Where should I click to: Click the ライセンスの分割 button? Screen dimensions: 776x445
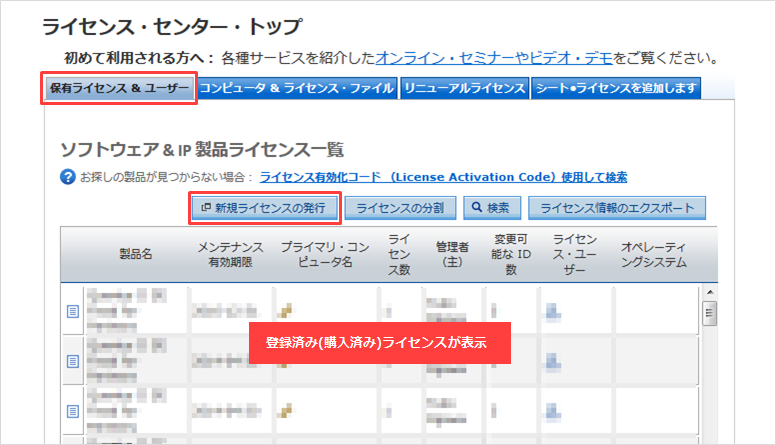(400, 208)
